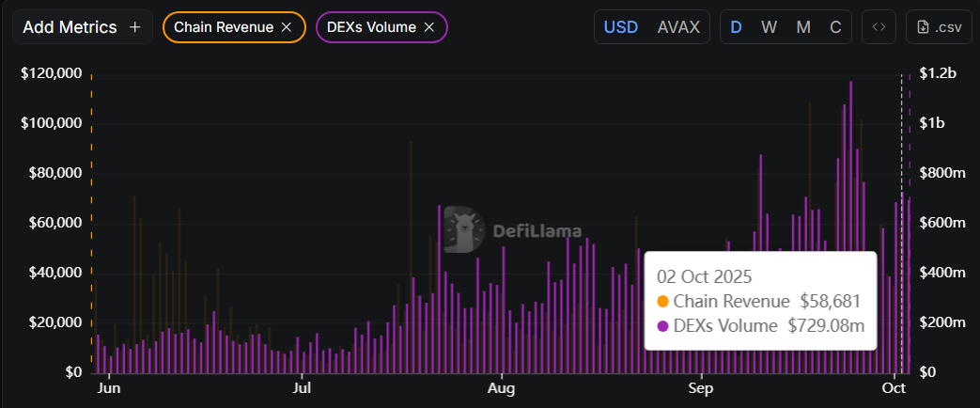The height and width of the screenshot is (408, 980).
Task: Click the plus icon beside Add Metrics
Action: tap(134, 27)
